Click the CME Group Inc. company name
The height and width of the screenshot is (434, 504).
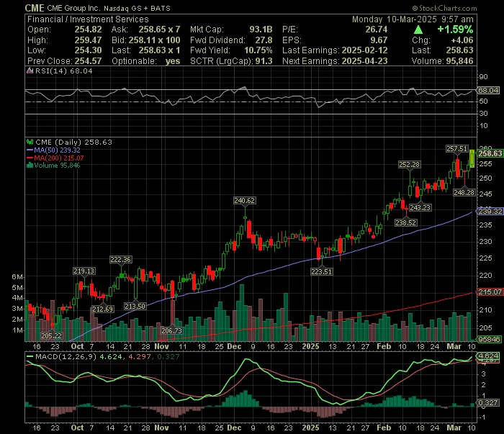[x=73, y=8]
